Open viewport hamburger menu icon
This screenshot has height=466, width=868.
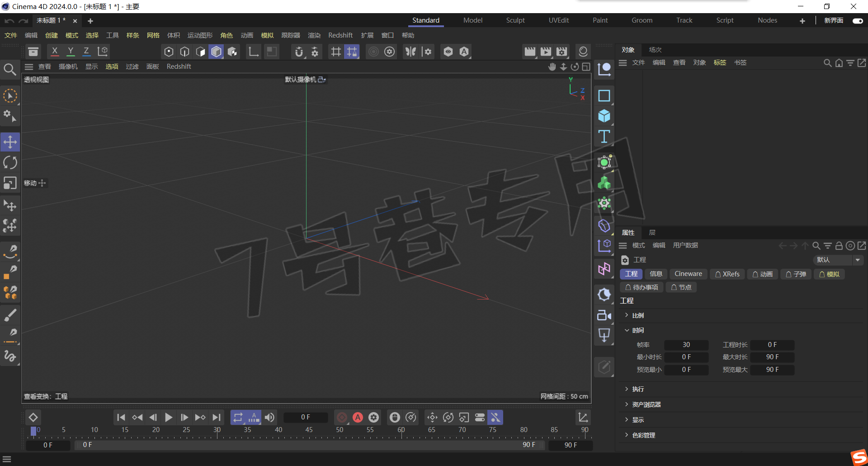coord(29,67)
